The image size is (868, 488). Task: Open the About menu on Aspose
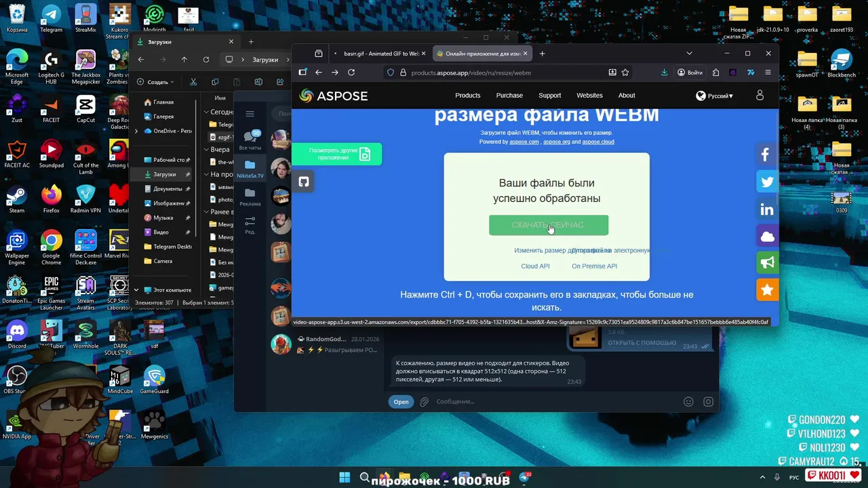[x=627, y=96]
